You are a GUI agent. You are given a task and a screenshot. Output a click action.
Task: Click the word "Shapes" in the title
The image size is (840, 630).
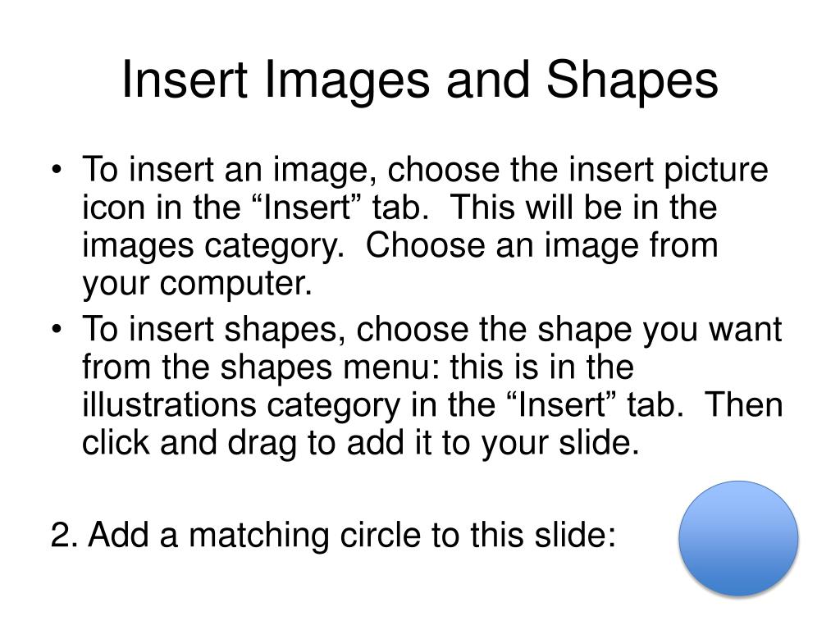pos(632,81)
